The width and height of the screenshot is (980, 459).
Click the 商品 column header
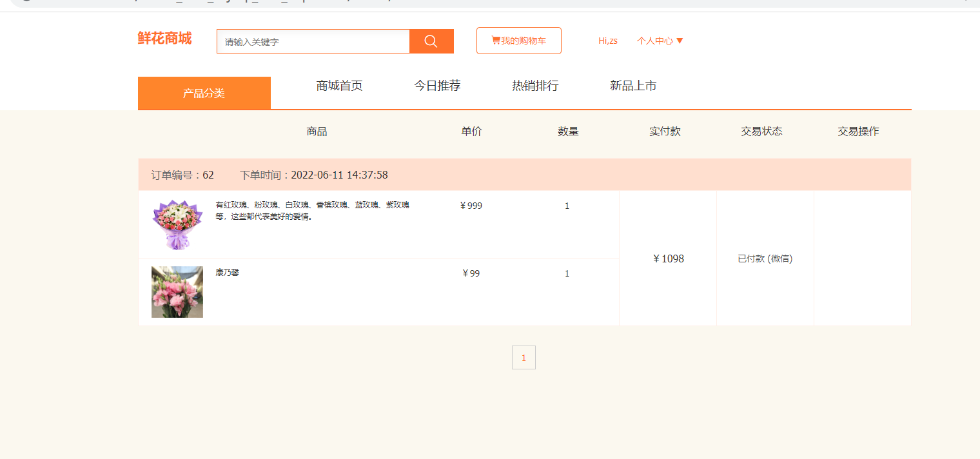click(317, 132)
